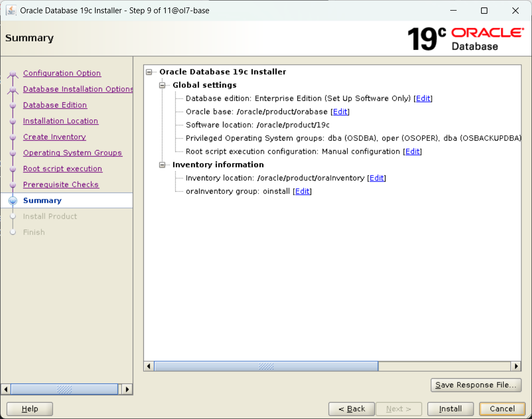Viewport: 532px width, 419px height.
Task: Click the Software location /oracle/product/19c row
Action: pyautogui.click(x=258, y=125)
